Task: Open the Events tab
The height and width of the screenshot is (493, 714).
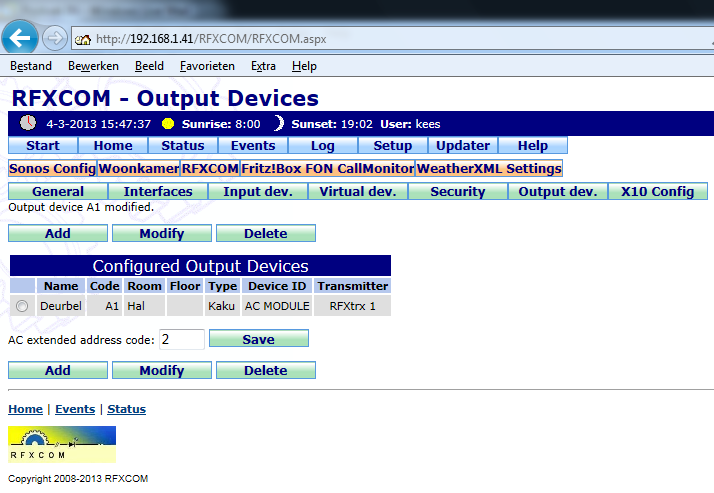Action: pyautogui.click(x=253, y=146)
